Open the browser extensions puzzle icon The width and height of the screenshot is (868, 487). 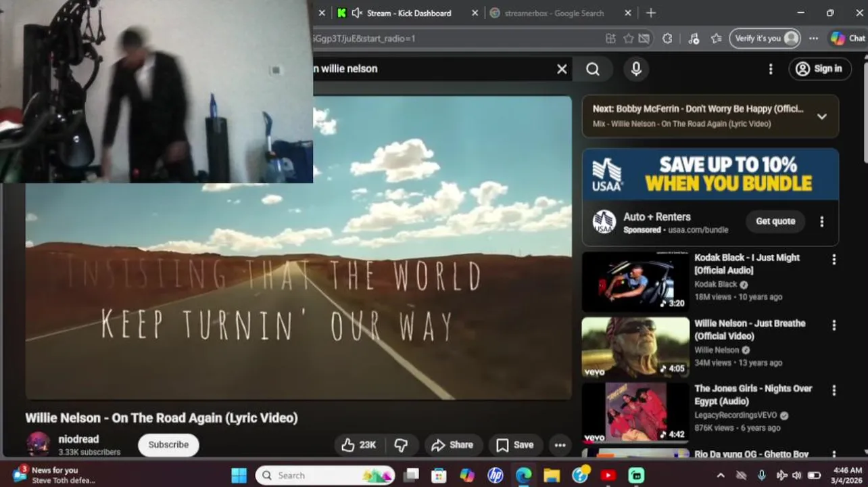tap(667, 39)
